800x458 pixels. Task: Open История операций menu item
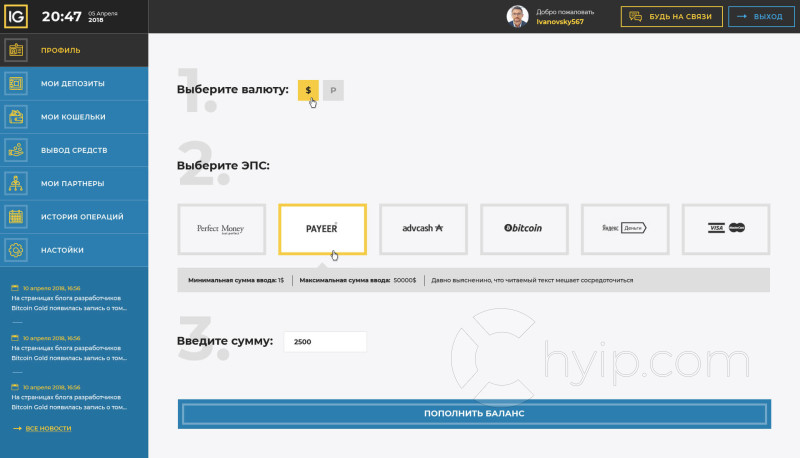74,217
